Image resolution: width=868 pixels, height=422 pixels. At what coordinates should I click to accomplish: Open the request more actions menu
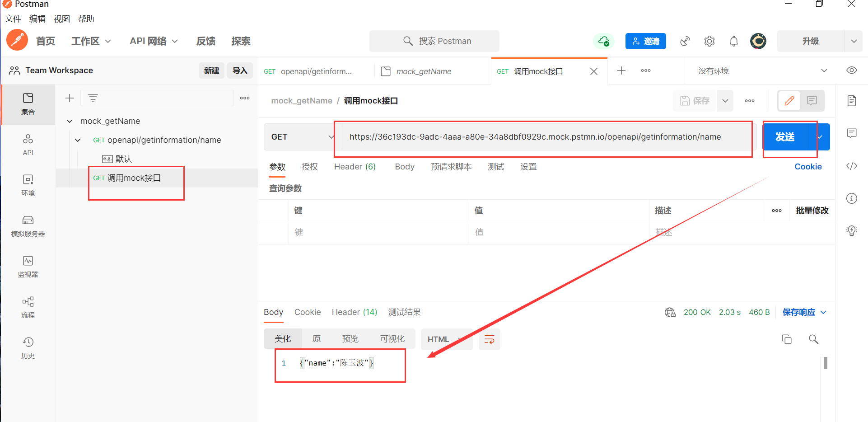click(750, 101)
